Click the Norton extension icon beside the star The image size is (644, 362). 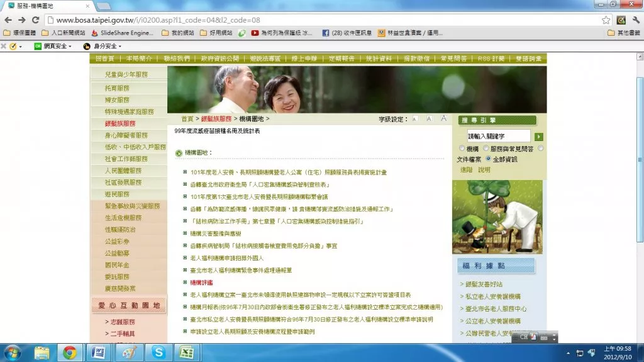point(621,20)
